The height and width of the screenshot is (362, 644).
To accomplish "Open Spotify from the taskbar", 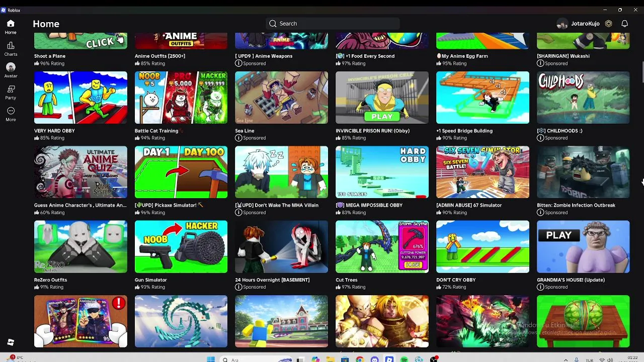I will 404,359.
